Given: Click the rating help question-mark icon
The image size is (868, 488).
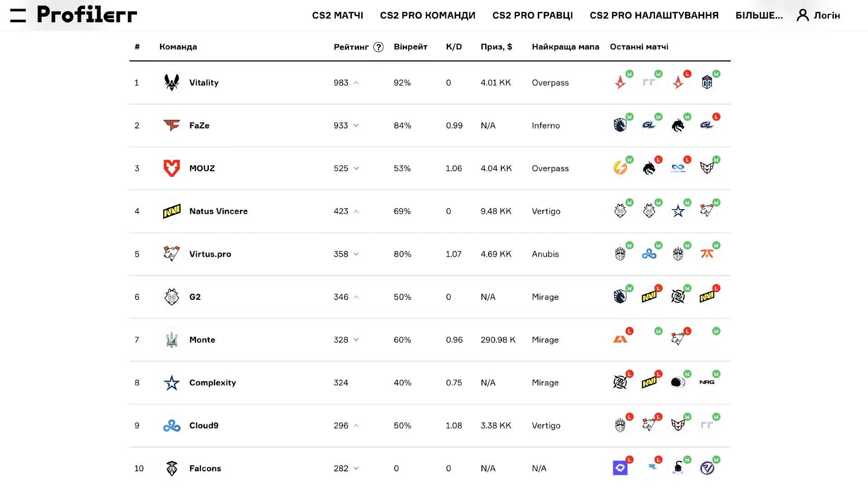Looking at the screenshot, I should click(378, 47).
